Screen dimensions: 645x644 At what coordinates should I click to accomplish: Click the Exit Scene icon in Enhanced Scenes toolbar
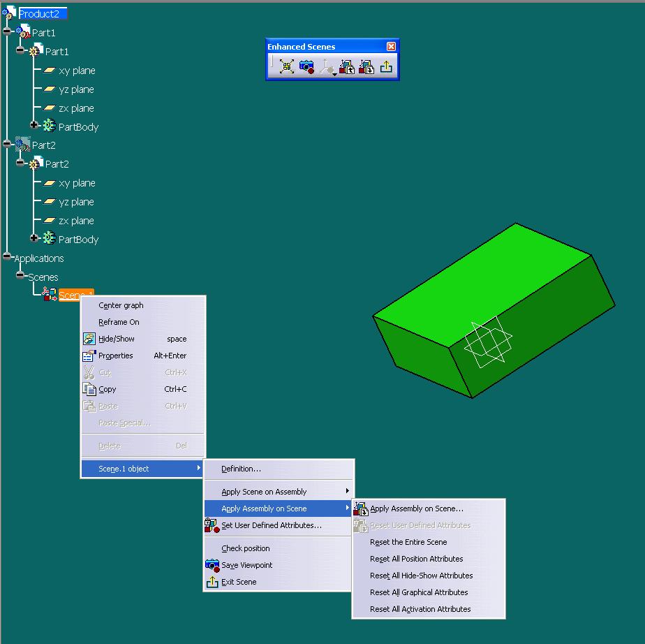tap(386, 66)
